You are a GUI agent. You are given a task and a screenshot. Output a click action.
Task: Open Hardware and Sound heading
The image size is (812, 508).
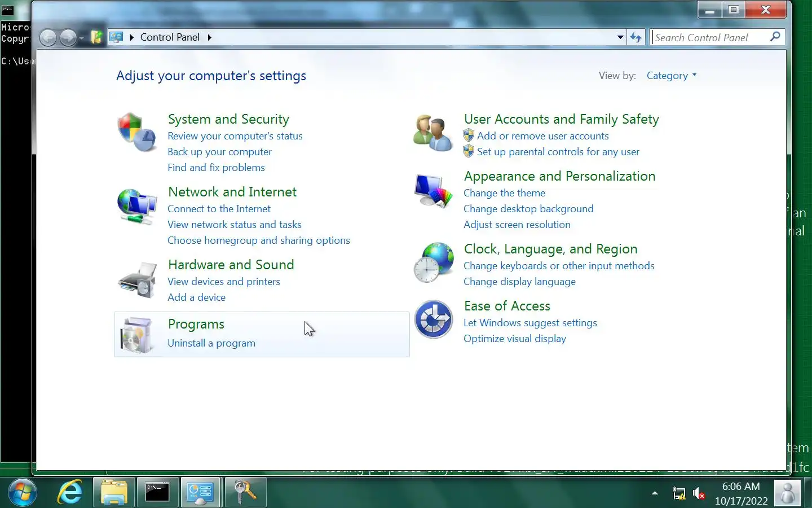pos(231,265)
